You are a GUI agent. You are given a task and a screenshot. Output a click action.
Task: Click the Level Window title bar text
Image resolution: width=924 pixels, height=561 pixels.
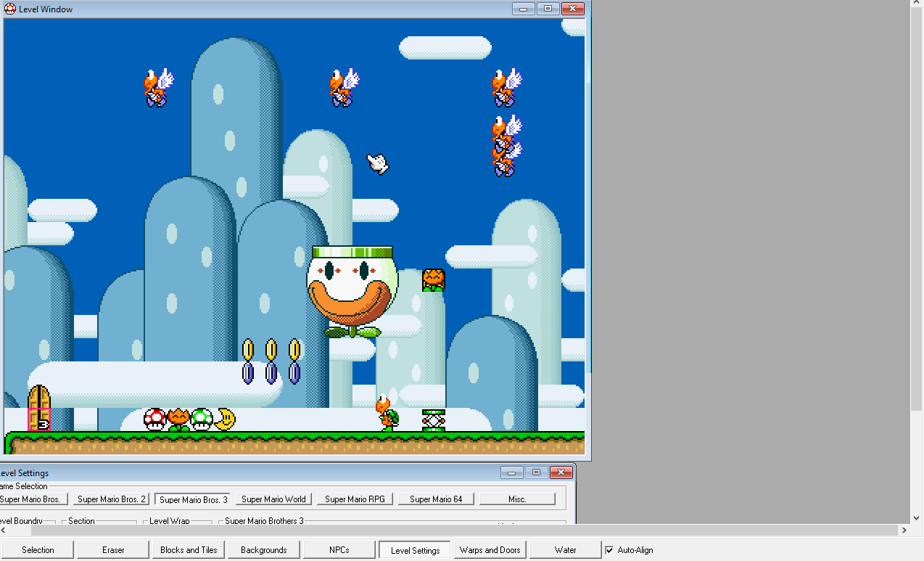pyautogui.click(x=46, y=9)
